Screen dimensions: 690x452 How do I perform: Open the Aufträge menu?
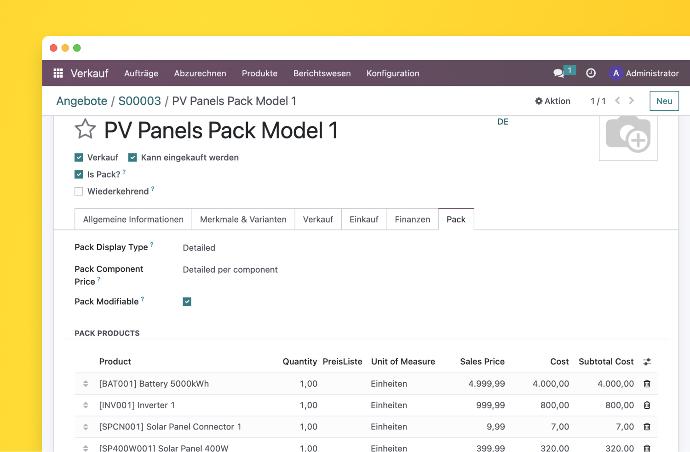click(x=141, y=73)
